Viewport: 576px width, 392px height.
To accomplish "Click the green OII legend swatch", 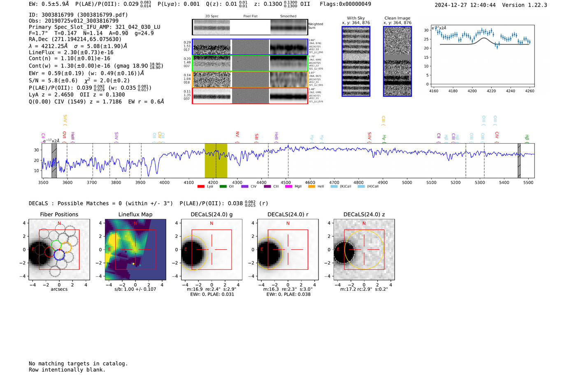I will (223, 187).
